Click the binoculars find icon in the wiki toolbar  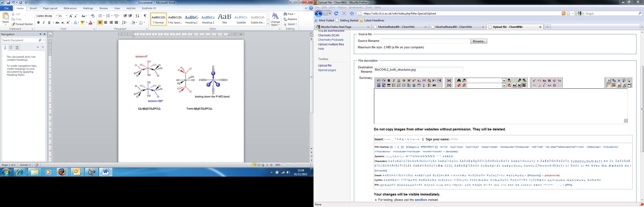click(x=459, y=80)
